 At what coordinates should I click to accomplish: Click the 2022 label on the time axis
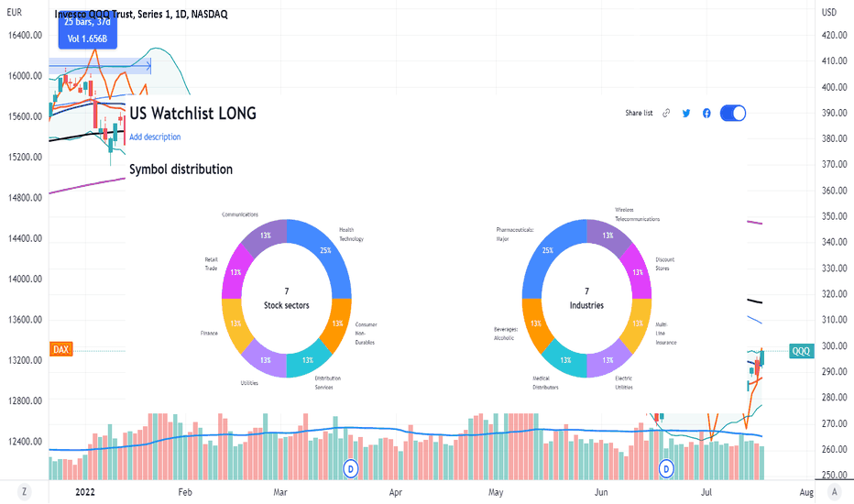point(85,492)
